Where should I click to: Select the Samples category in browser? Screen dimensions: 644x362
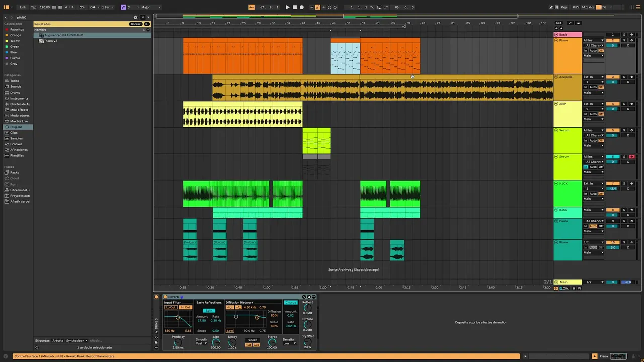tap(16, 138)
